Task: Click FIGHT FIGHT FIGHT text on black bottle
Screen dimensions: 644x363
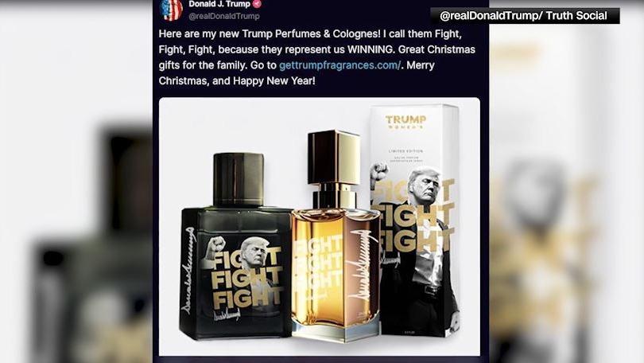Action: (x=246, y=279)
